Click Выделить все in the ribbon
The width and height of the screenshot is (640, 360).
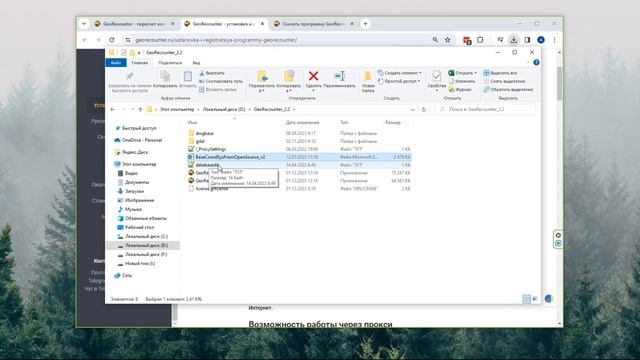coord(500,73)
